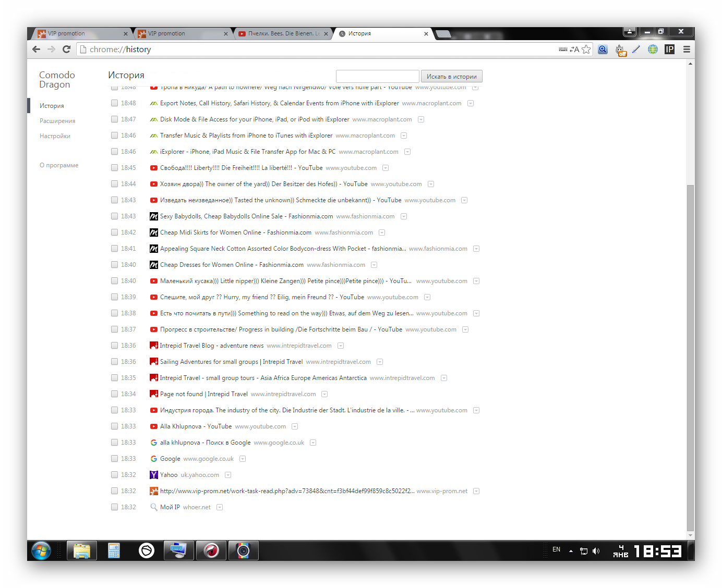Open iExplorer iPhone iPad Music link

coord(248,152)
